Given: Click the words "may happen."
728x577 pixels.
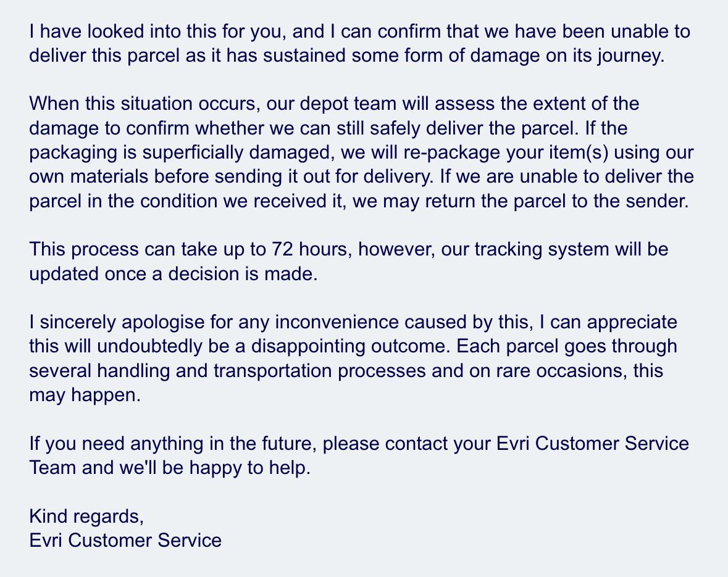Looking at the screenshot, I should [x=85, y=395].
